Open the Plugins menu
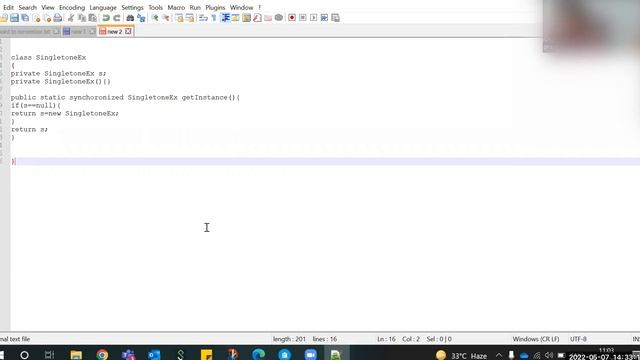Viewport: 640px width, 360px height. coord(215,7)
